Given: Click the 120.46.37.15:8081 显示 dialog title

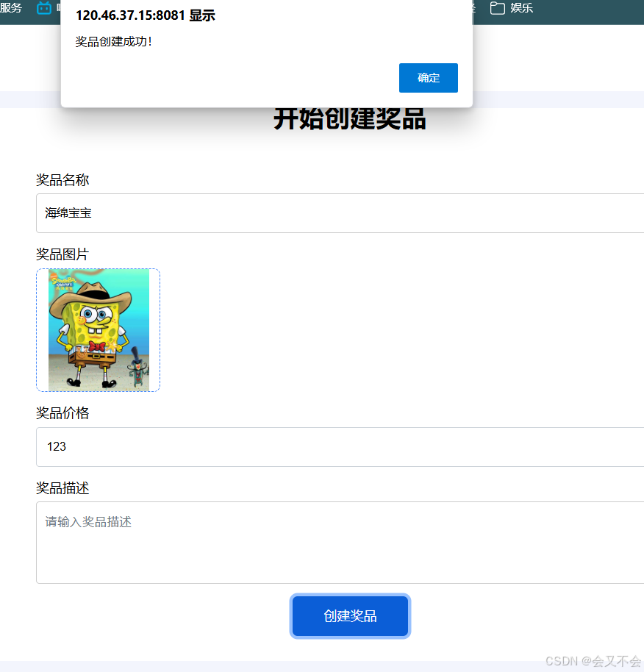Looking at the screenshot, I should [x=146, y=15].
